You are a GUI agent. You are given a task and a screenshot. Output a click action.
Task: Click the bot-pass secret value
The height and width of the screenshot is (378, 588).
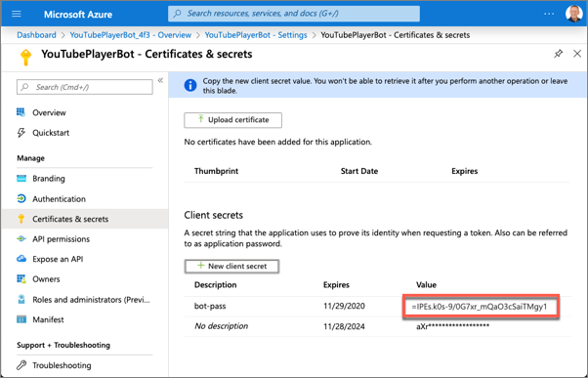point(481,307)
